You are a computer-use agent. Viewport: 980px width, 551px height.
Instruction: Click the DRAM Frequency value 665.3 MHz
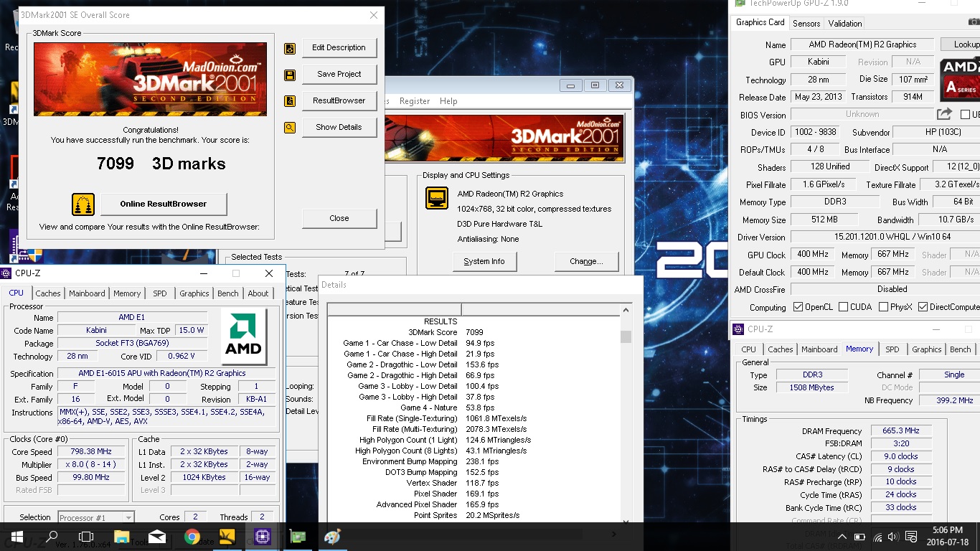(901, 431)
